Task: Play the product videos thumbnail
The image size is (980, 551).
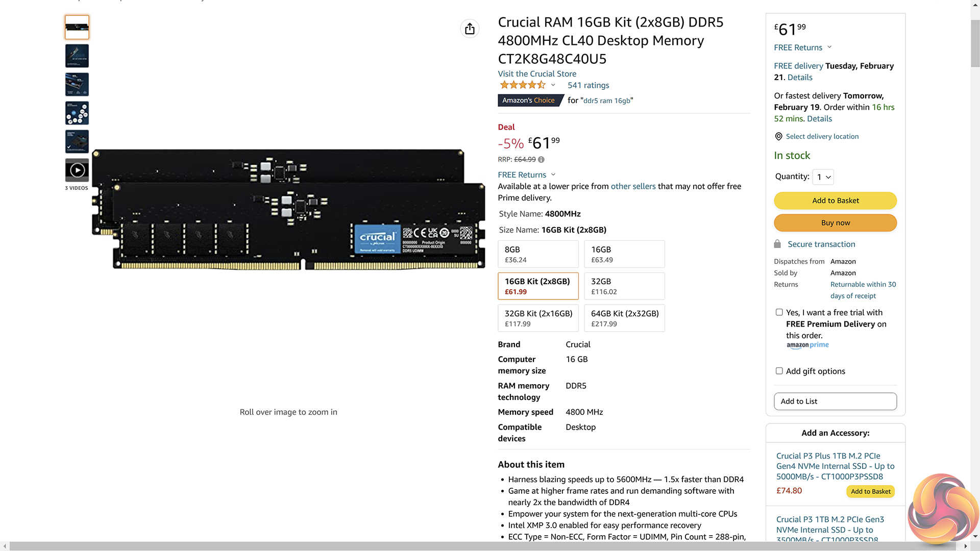Action: click(77, 170)
